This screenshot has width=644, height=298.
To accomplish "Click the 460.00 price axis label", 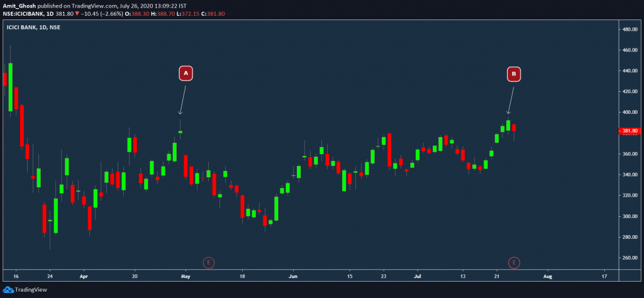I will click(630, 50).
